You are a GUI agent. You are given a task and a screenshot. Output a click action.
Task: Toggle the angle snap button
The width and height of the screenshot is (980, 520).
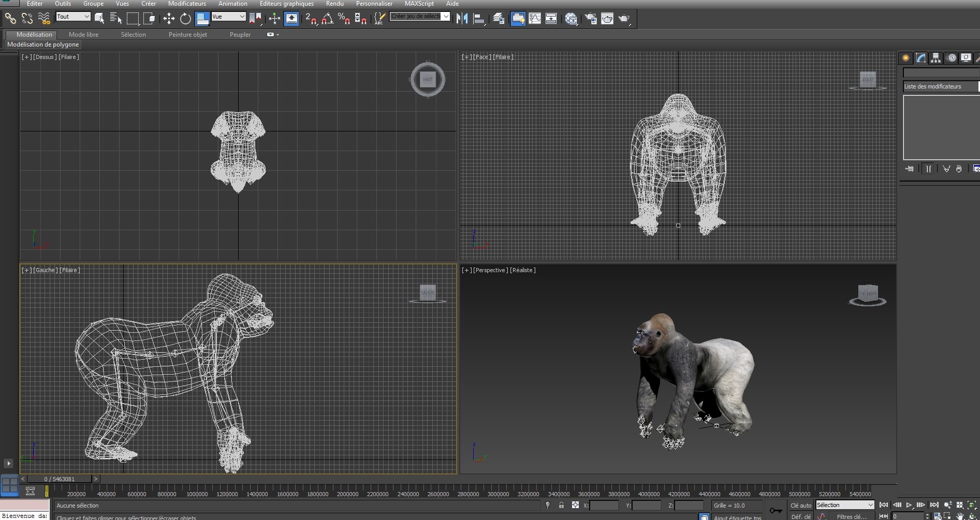coord(327,19)
